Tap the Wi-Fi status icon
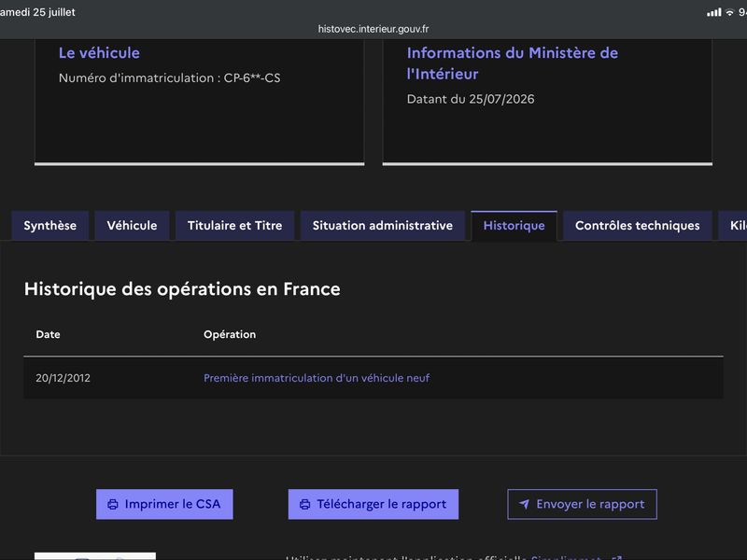747x560 pixels. tap(730, 12)
